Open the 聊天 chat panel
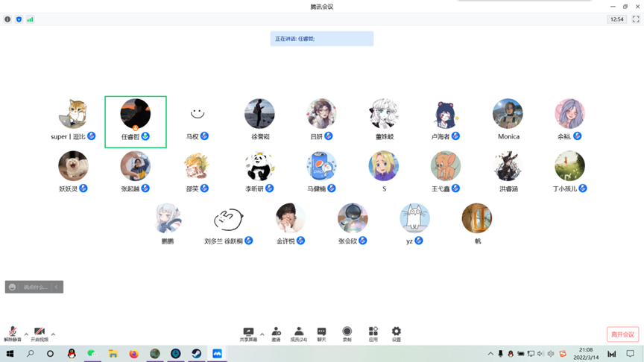Screen dimensions: 644x362 click(x=321, y=332)
